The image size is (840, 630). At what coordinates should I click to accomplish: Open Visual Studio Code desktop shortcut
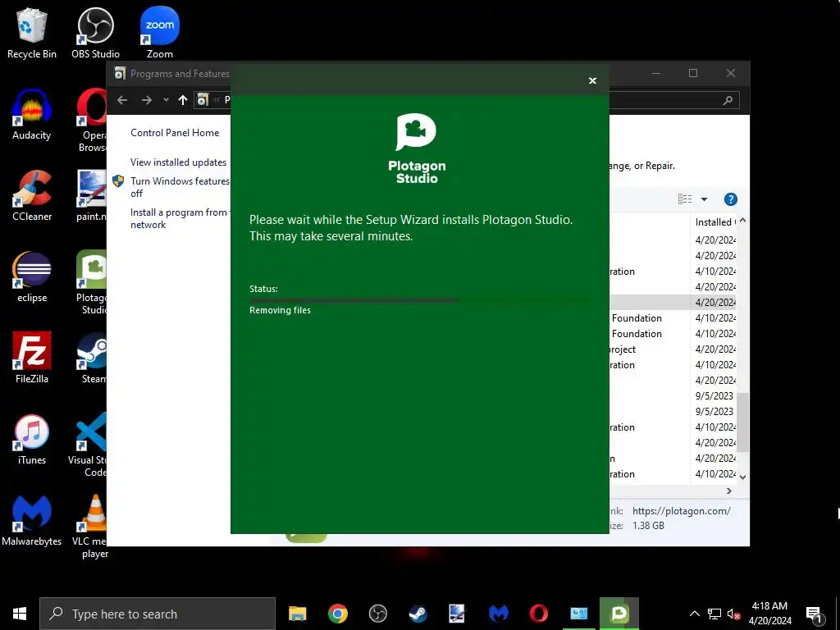89,445
